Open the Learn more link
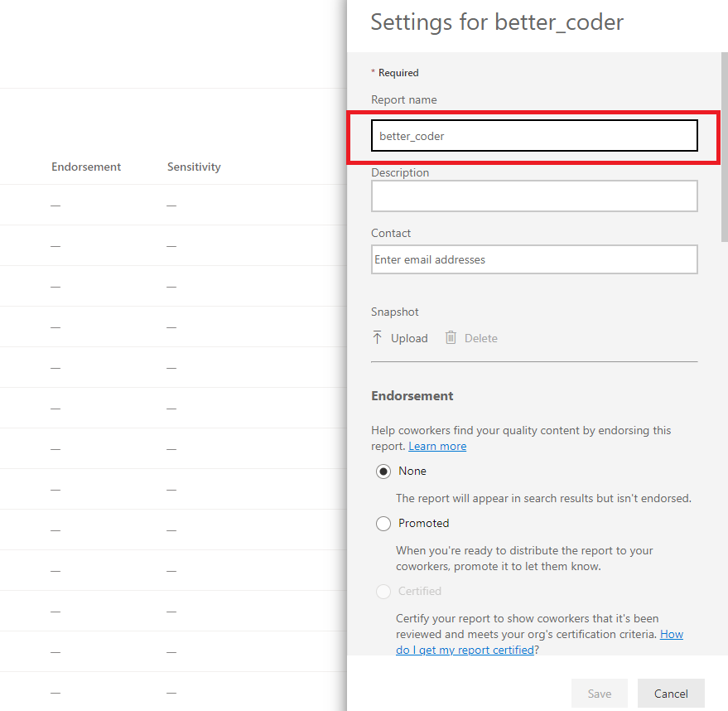The width and height of the screenshot is (728, 711). click(x=437, y=447)
